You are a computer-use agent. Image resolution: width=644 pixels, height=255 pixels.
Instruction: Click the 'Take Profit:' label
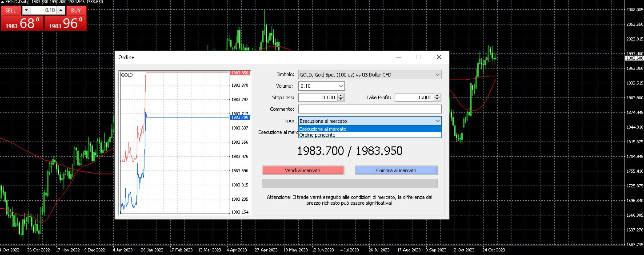379,97
